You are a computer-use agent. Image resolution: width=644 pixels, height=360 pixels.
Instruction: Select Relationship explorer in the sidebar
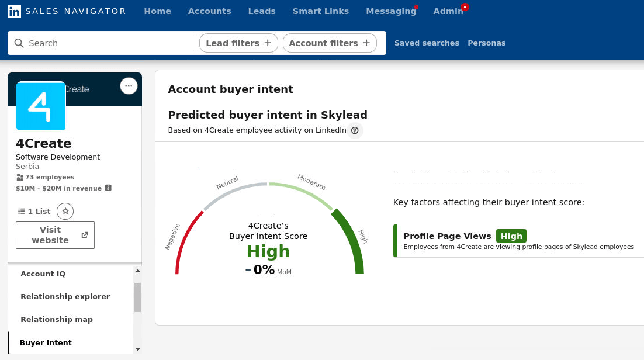tap(65, 297)
